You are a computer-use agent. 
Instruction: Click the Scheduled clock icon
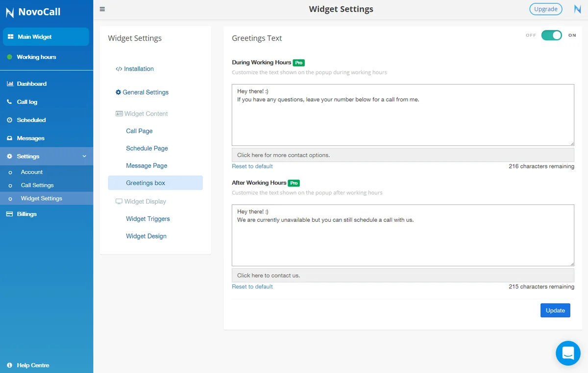10,120
